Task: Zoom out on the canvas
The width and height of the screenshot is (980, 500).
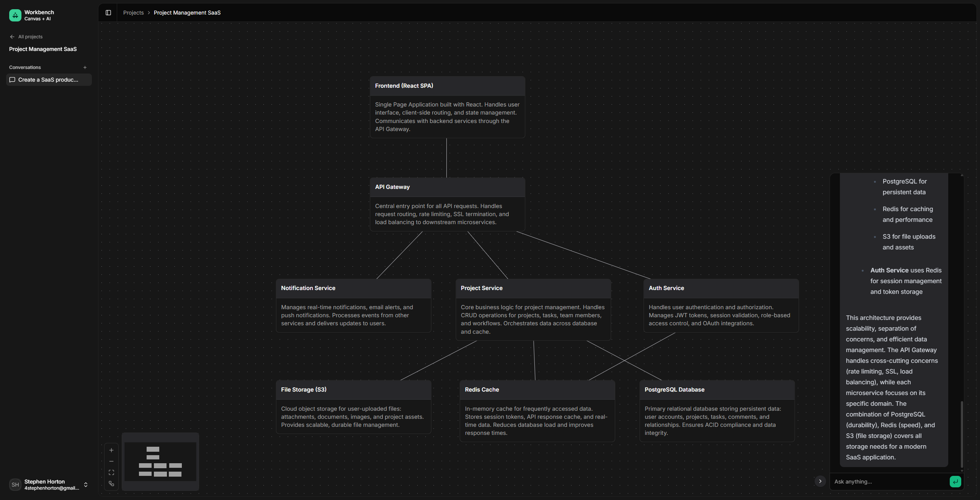Action: coord(111,461)
